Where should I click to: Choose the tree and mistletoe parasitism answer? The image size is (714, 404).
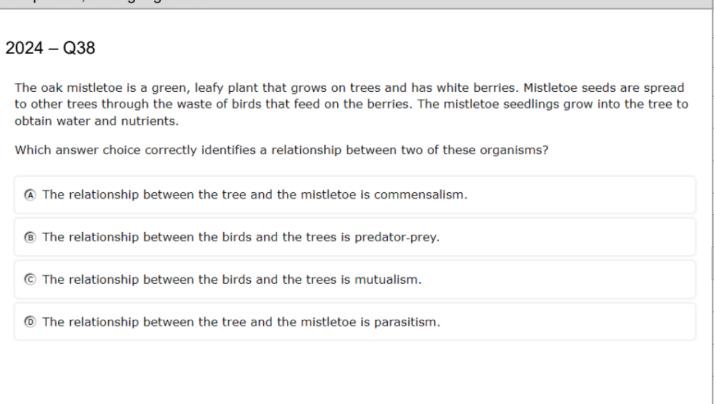click(x=355, y=322)
